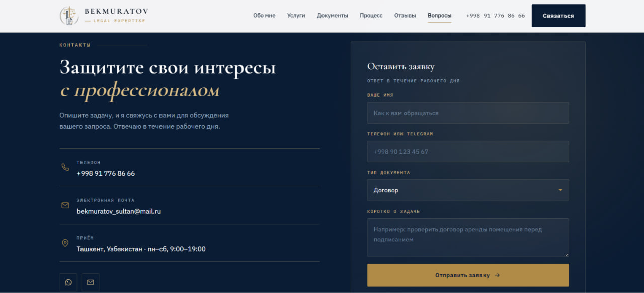The image size is (644, 293).
Task: Click the textarea resize handle corner
Action: coord(567,255)
